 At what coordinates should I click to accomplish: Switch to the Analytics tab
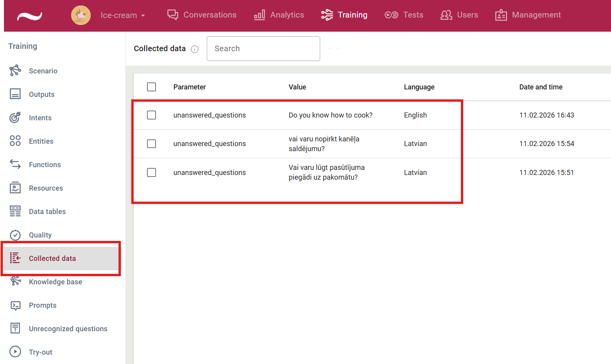tap(279, 15)
